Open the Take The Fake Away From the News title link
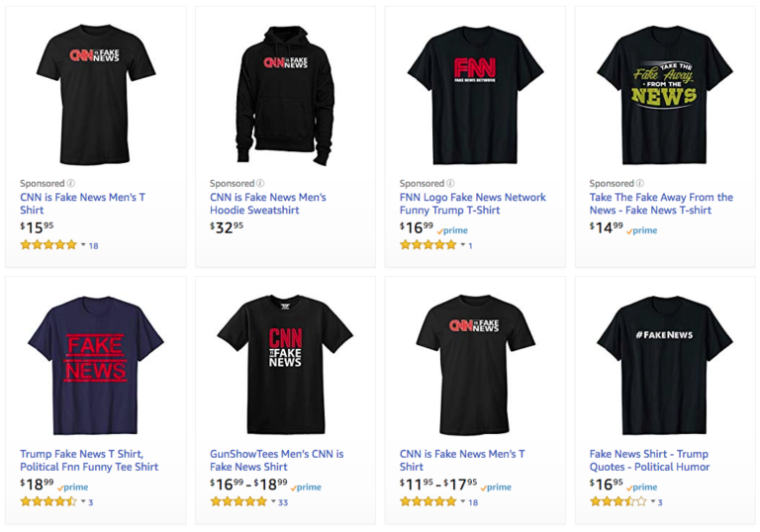The height and width of the screenshot is (532, 760). pos(661,204)
